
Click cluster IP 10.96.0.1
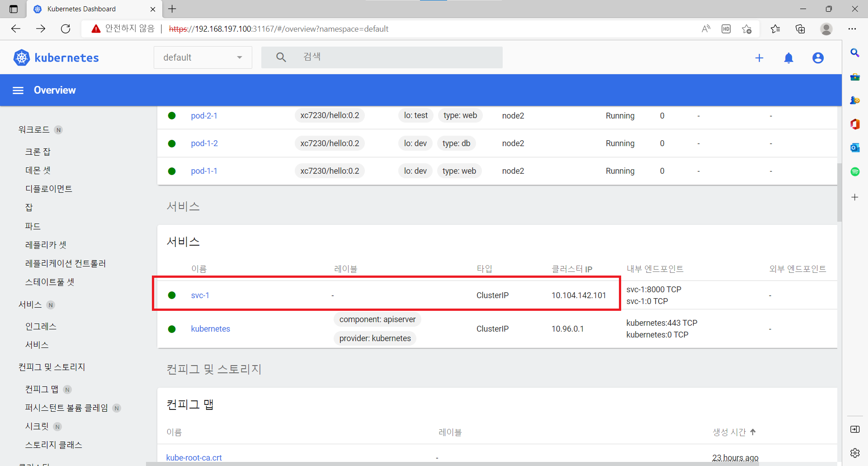click(x=567, y=329)
